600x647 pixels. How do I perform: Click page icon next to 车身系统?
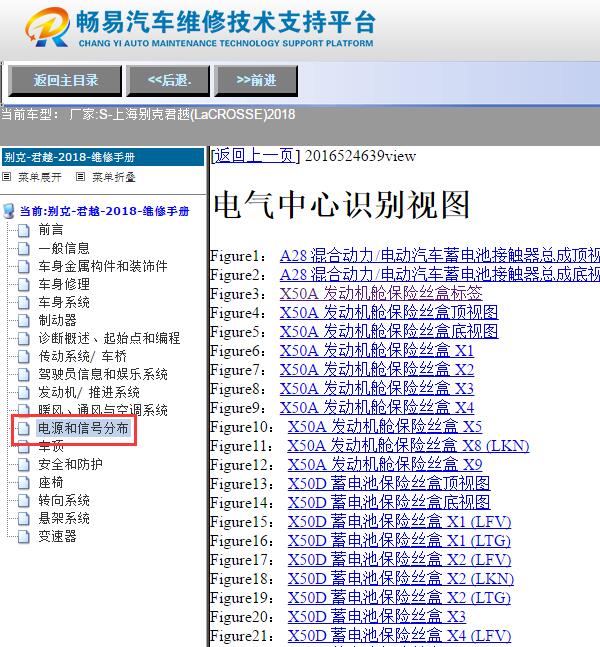click(24, 302)
